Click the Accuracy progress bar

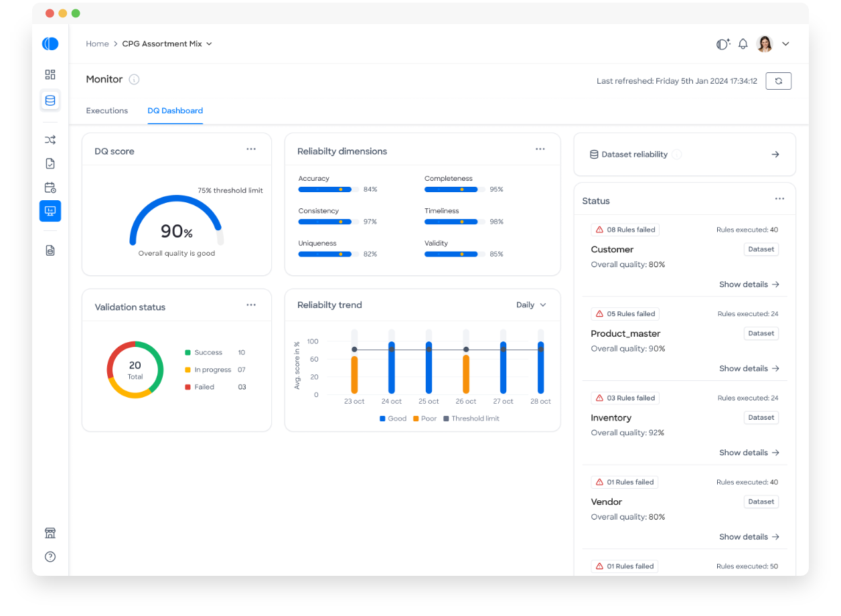329,189
